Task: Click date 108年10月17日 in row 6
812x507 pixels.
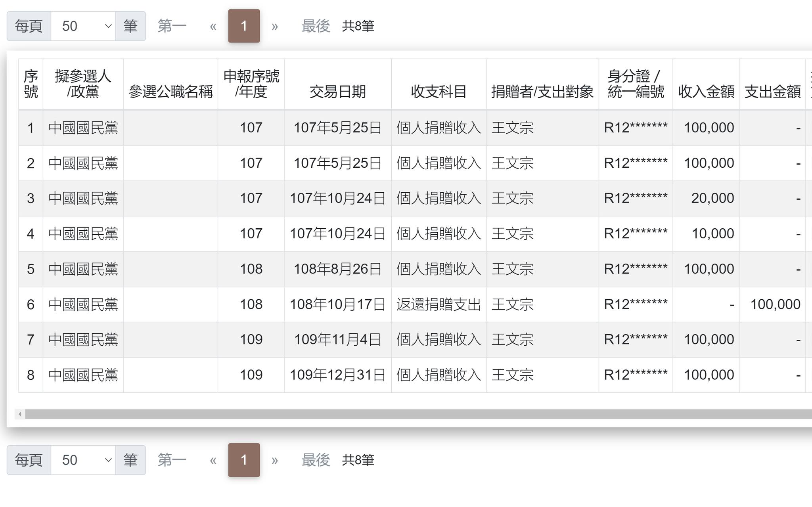Action: tap(338, 304)
